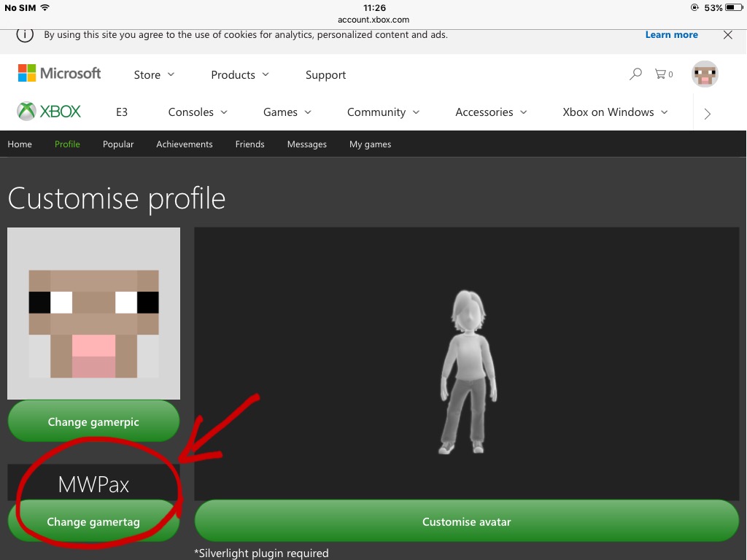Open the Achievements tab
This screenshot has height=560, width=747.
(x=185, y=144)
